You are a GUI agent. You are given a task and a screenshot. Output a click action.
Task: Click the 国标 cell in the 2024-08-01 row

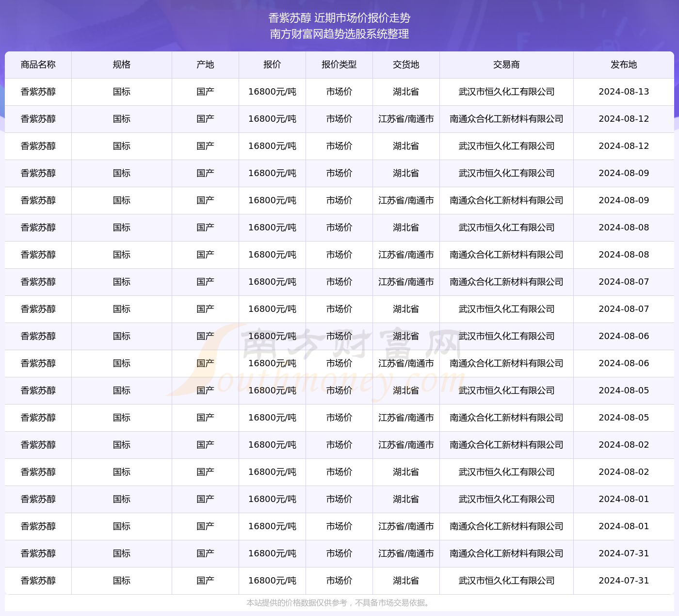122,499
